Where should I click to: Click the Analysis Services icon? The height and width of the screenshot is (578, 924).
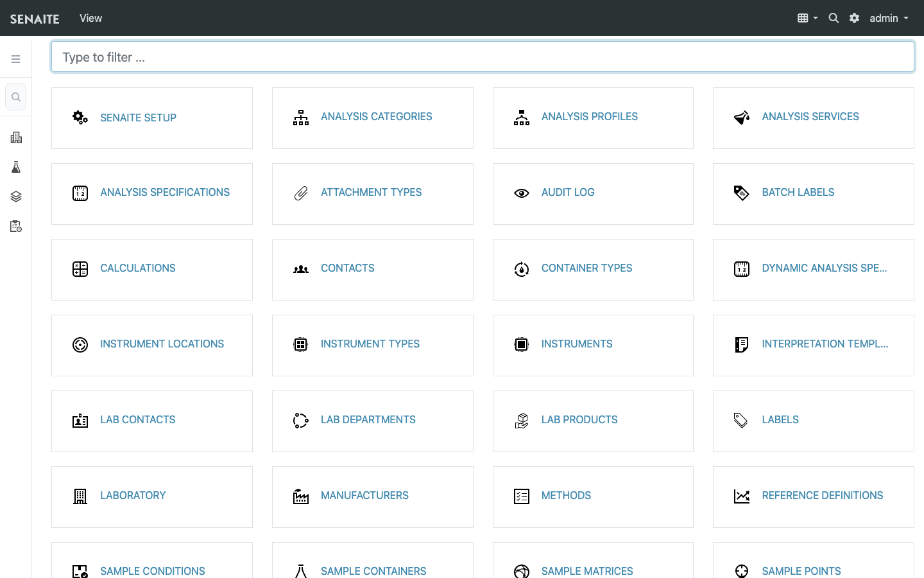tap(742, 118)
